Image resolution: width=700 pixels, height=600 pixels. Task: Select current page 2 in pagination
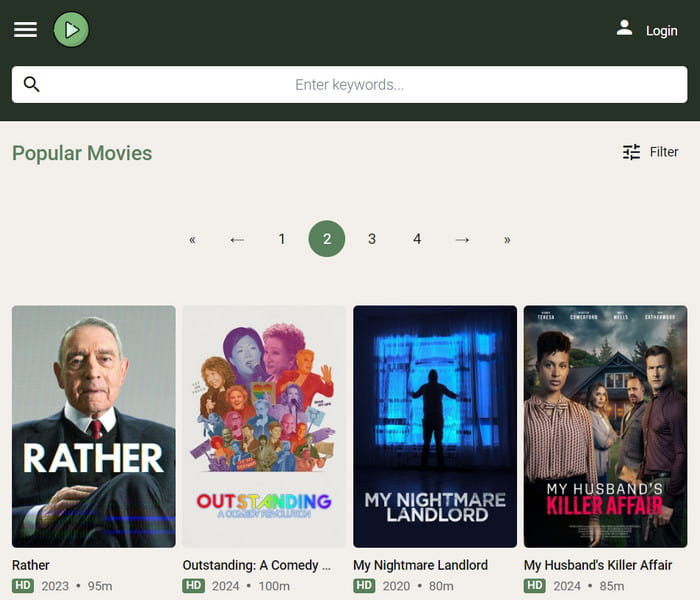[327, 239]
